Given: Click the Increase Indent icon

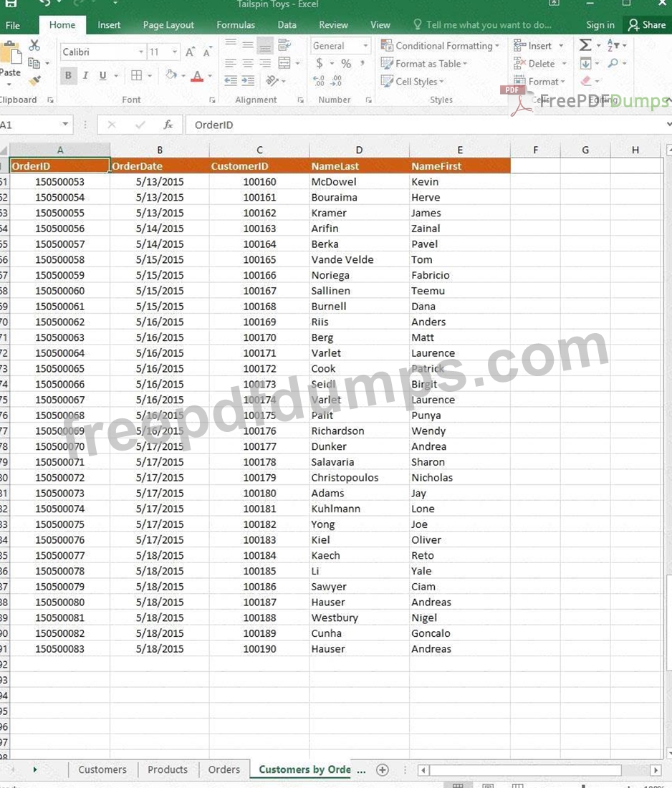Looking at the screenshot, I should 248,81.
